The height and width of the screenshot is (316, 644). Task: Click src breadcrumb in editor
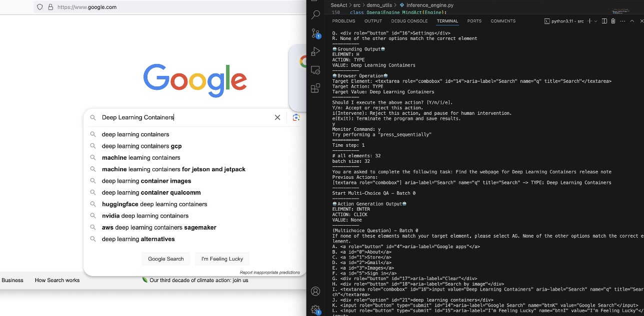[356, 5]
